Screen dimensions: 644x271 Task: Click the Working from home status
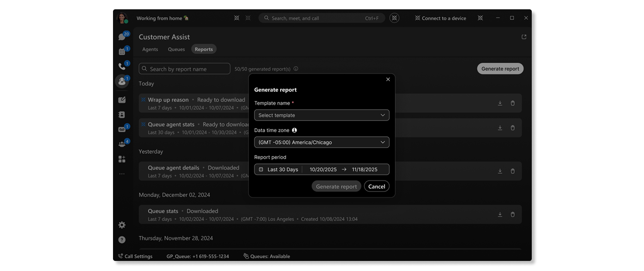[x=163, y=18]
